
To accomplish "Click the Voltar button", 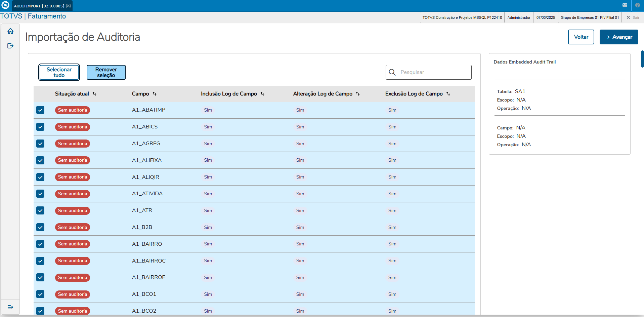I will click(x=581, y=37).
